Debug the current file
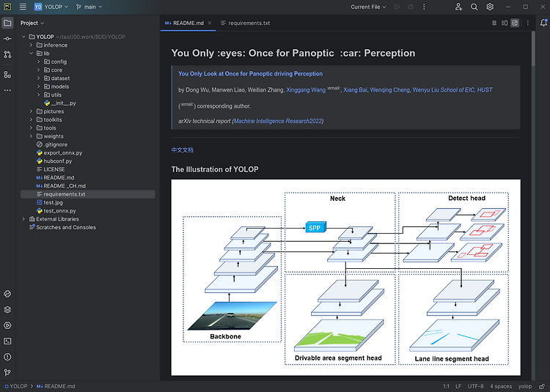The image size is (550, 392). [x=411, y=7]
